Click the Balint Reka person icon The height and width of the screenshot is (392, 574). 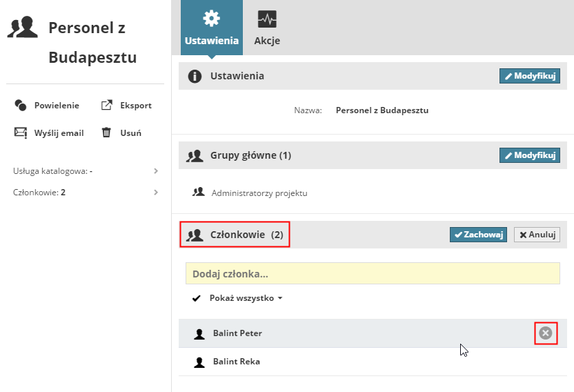tap(199, 362)
